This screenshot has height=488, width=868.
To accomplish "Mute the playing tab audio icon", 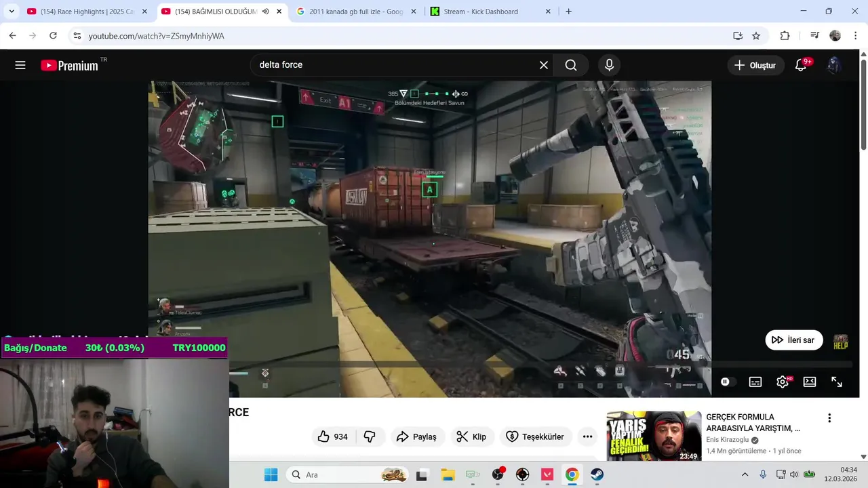I will [x=266, y=12].
